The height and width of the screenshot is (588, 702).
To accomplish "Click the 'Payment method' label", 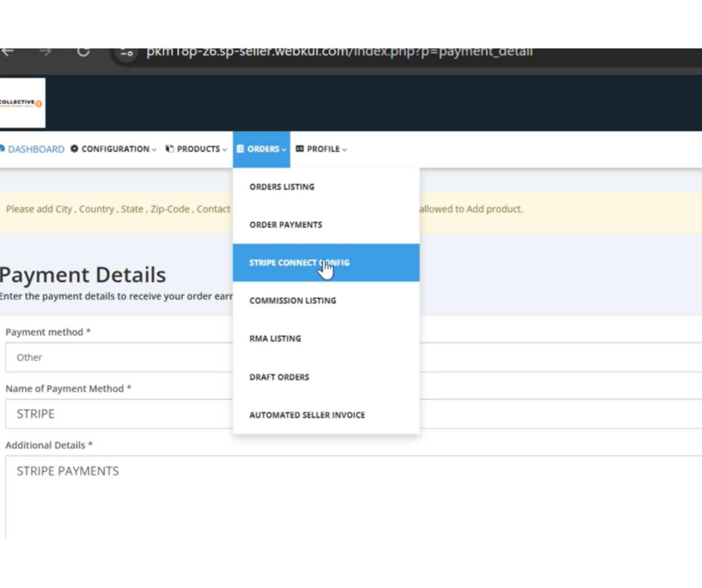I will (x=44, y=332).
